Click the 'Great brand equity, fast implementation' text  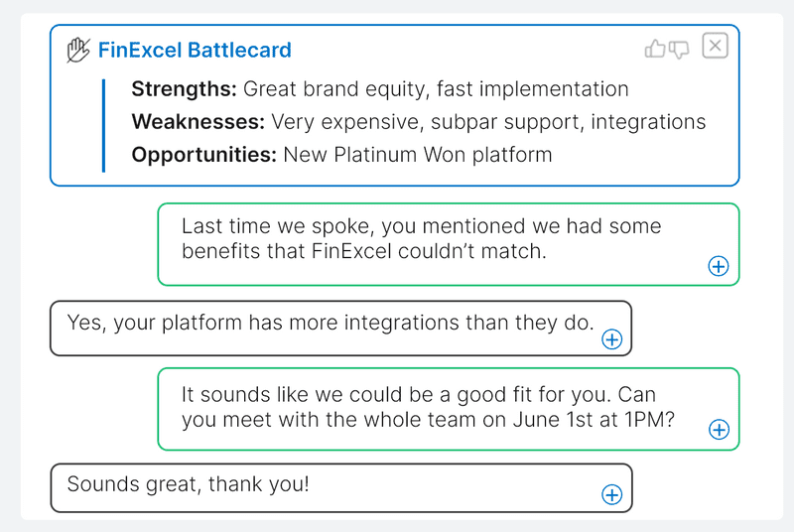click(x=436, y=89)
